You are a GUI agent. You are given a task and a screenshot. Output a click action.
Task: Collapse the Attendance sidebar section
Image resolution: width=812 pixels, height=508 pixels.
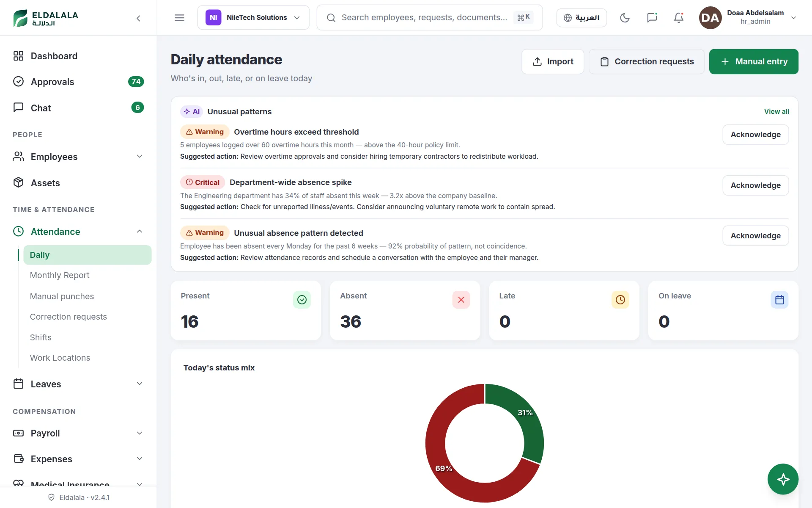[78, 232]
